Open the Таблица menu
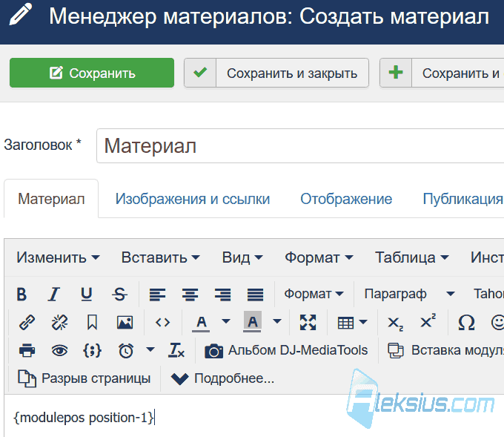504x437 pixels. 412,257
